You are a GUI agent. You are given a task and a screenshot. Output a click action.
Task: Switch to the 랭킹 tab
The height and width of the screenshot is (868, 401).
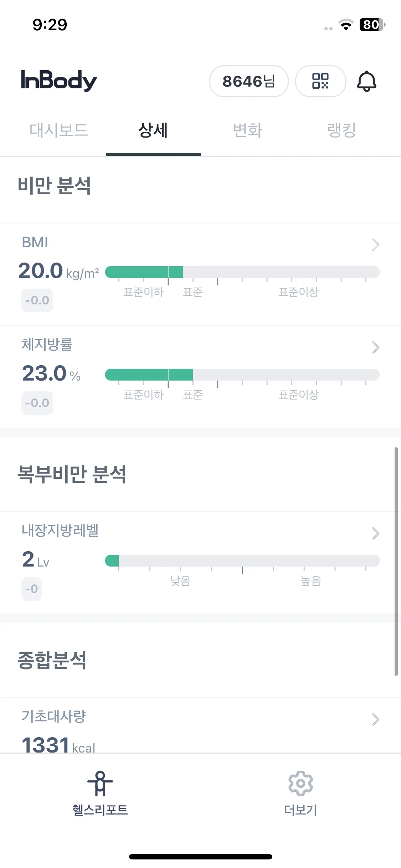[342, 130]
